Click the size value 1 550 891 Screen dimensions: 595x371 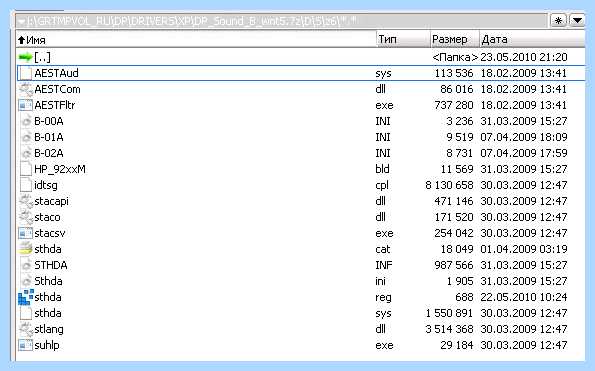pos(449,313)
